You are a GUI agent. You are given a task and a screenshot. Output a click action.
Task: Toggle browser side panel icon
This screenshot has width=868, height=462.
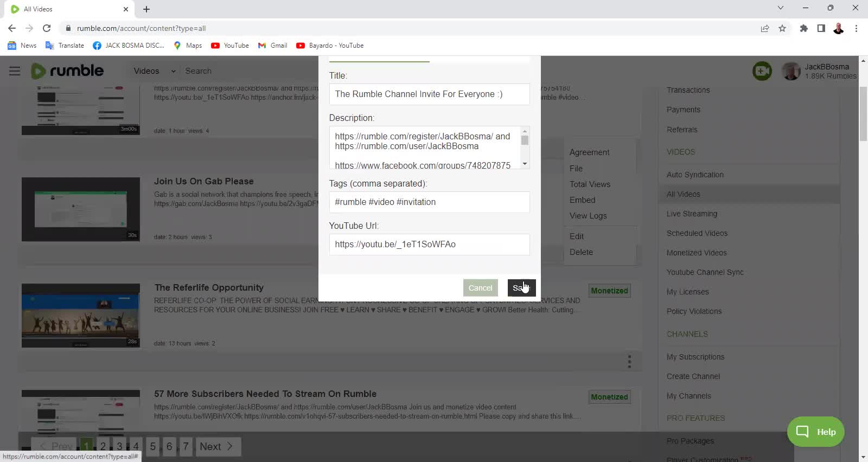click(821, 28)
